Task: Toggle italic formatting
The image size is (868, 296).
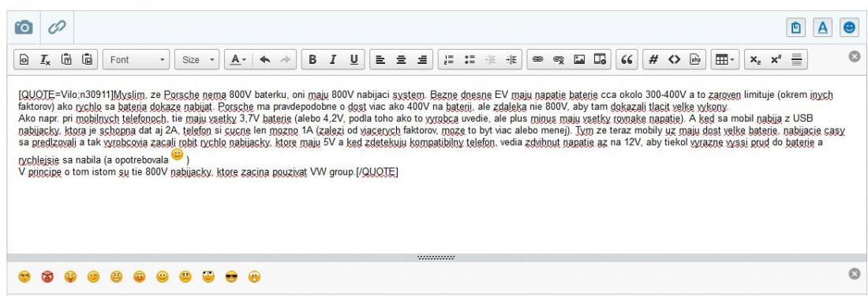Action: [333, 60]
